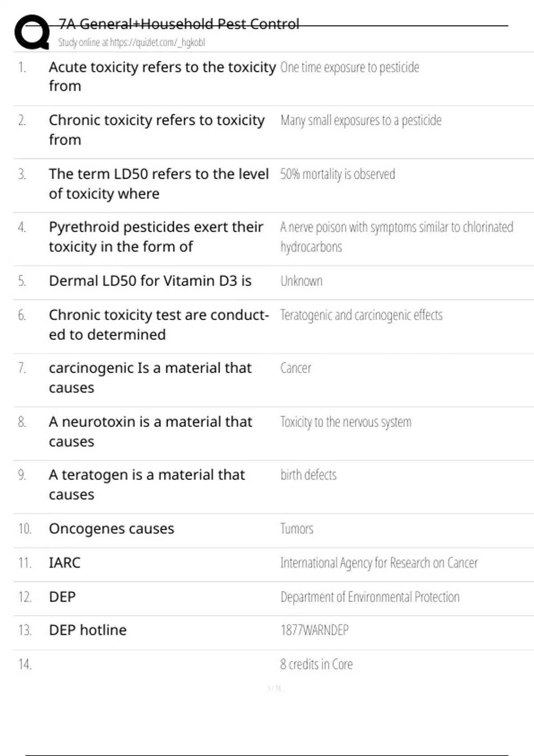Select the Pyrethroid pesticides question text
This screenshot has width=534, height=756.
click(x=156, y=237)
